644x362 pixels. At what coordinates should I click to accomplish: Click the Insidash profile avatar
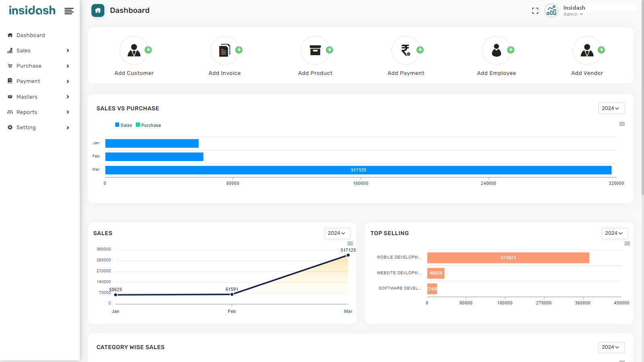coord(551,10)
